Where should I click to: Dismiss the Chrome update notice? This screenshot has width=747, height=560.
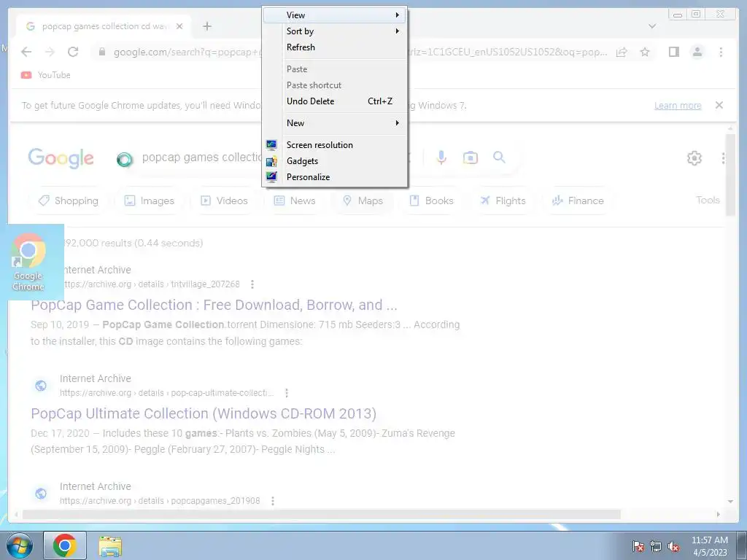719,105
